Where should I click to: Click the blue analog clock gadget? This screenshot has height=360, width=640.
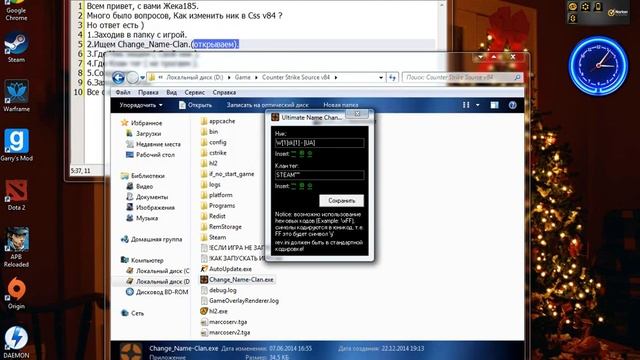[x=598, y=65]
